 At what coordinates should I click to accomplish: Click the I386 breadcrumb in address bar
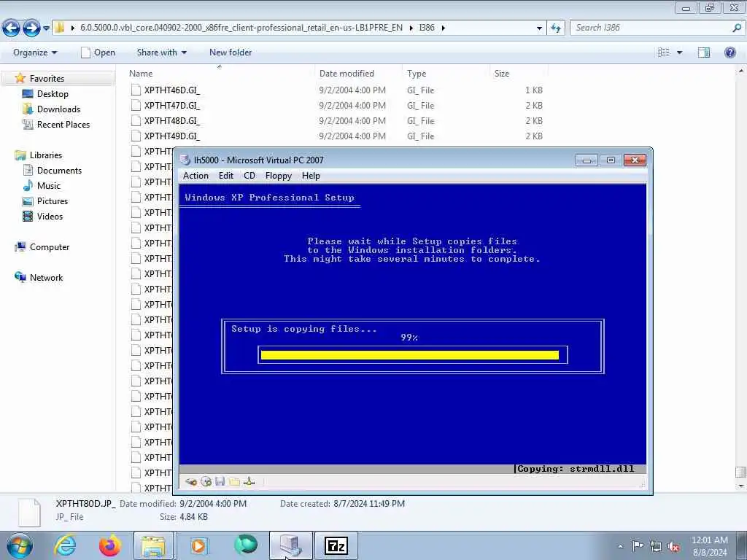[x=427, y=28]
